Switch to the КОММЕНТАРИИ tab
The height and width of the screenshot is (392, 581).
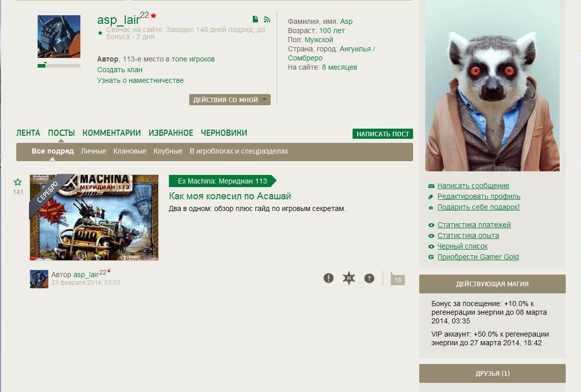coord(111,133)
